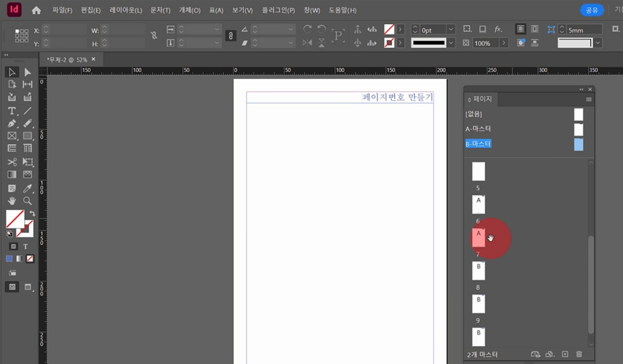Select the Gradient Swatch tool
Image resolution: width=623 pixels, height=364 pixels.
12,175
